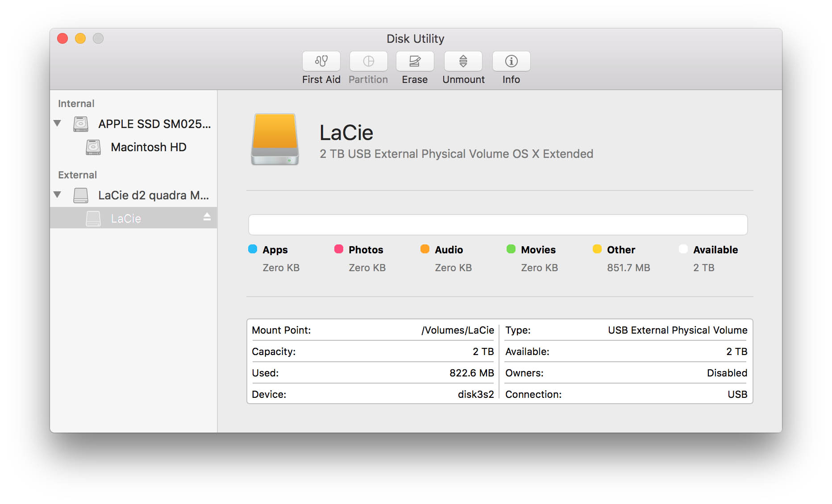Click the green Movies legend dot
This screenshot has height=504, width=832.
[511, 249]
